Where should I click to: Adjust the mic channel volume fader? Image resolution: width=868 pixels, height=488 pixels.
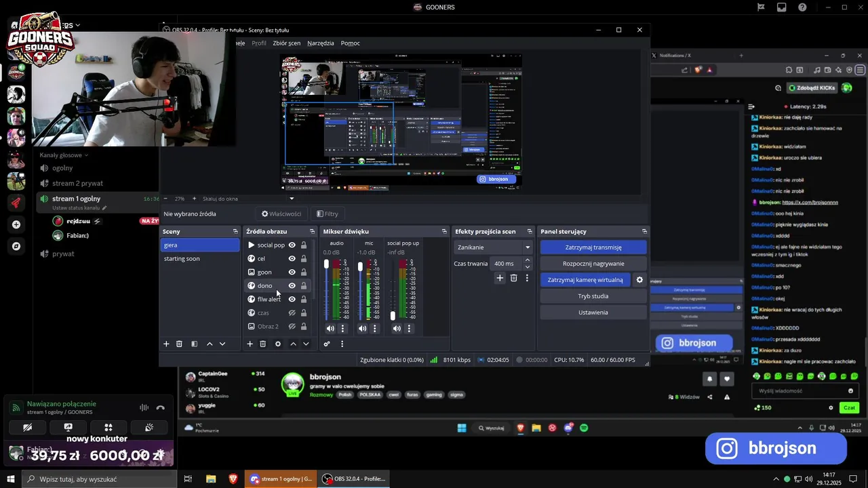(x=360, y=266)
